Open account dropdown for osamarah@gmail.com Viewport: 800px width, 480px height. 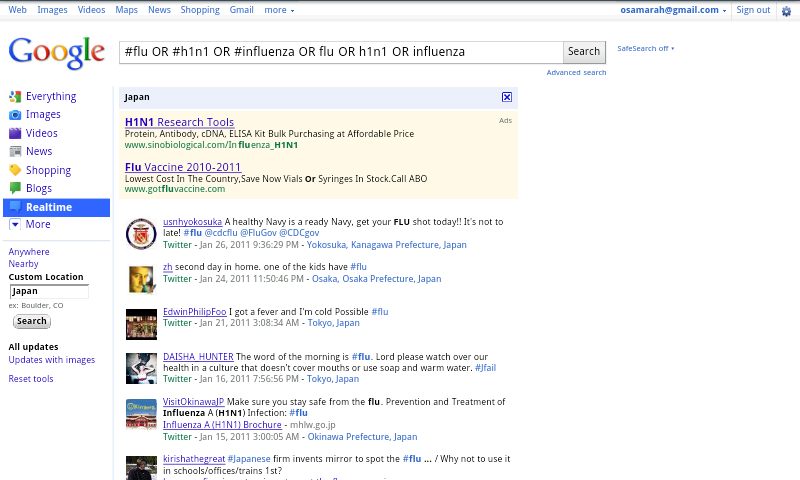673,10
